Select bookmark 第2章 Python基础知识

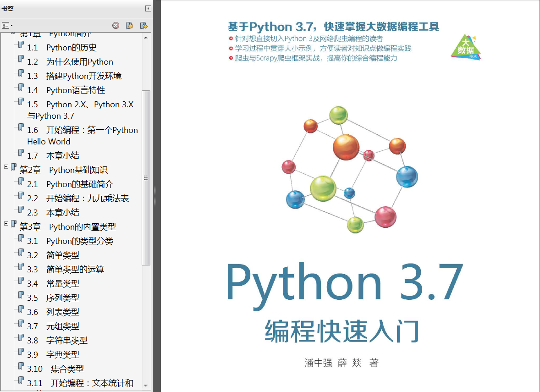pos(64,170)
